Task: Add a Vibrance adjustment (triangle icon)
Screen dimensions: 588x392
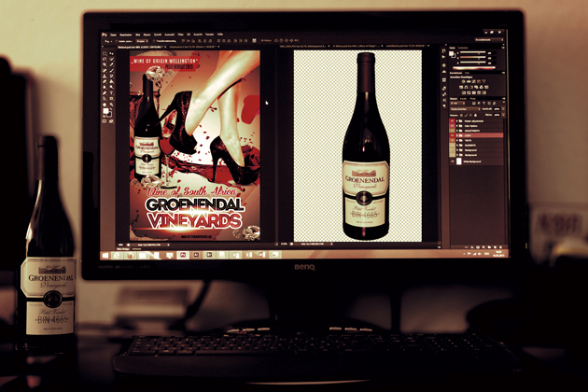Action: (x=483, y=81)
